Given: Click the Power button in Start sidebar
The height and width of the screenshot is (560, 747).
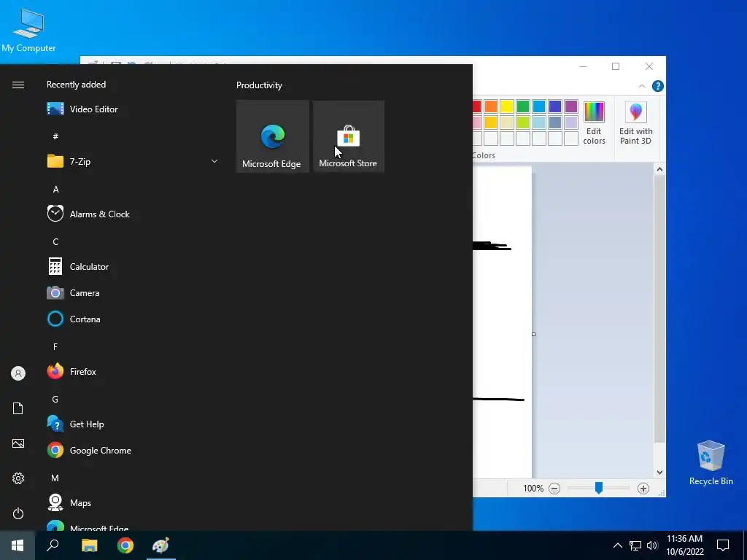Looking at the screenshot, I should (x=18, y=513).
